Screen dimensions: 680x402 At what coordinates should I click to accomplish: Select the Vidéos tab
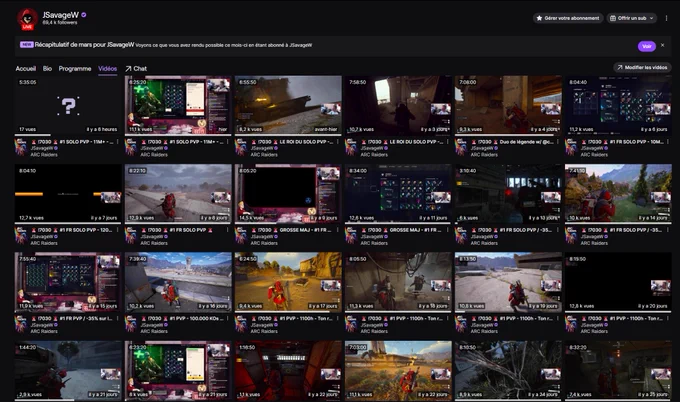tap(108, 69)
